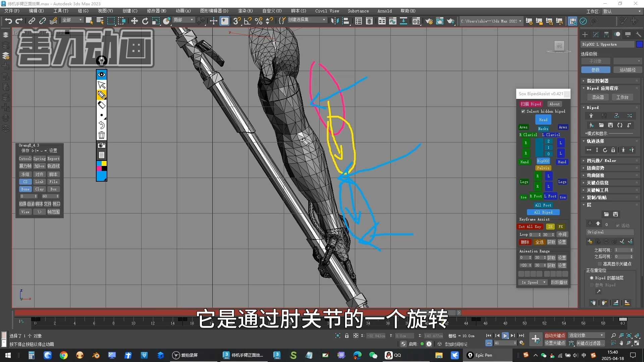Viewport: 644px width, 362px height.
Task: Expand the 关键点信息 rollout
Action: (x=597, y=183)
